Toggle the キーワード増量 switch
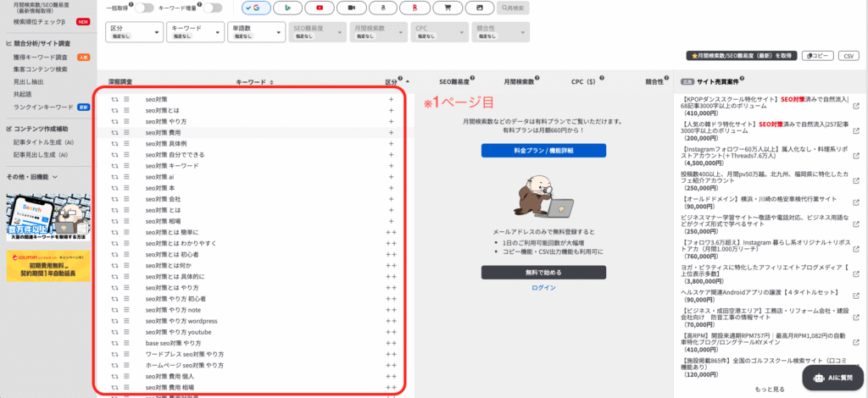The width and height of the screenshot is (868, 398). (213, 8)
